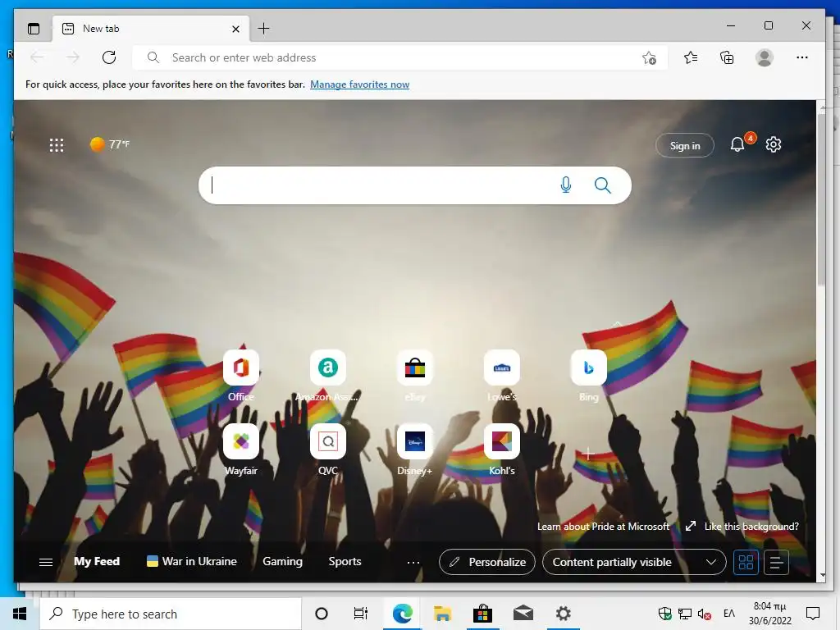Switch input language EΛ indicator
Viewport: 840px width, 630px height.
point(729,614)
